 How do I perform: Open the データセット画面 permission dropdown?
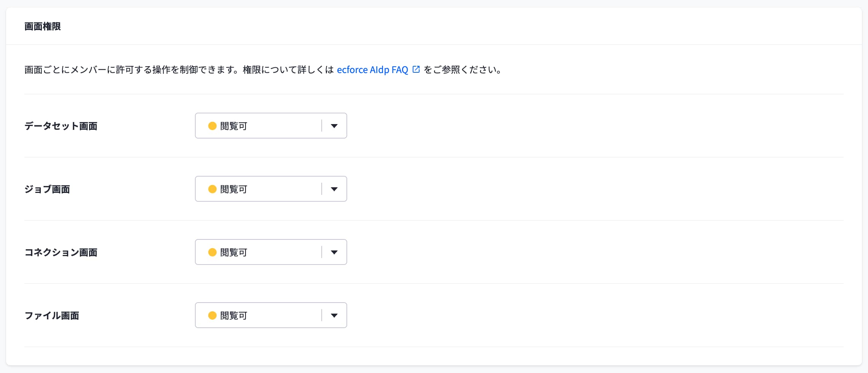tap(271, 126)
